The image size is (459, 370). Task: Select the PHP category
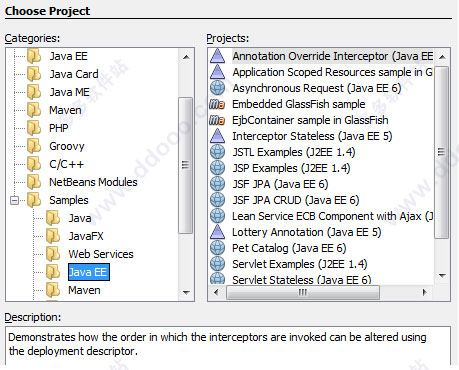click(x=59, y=128)
